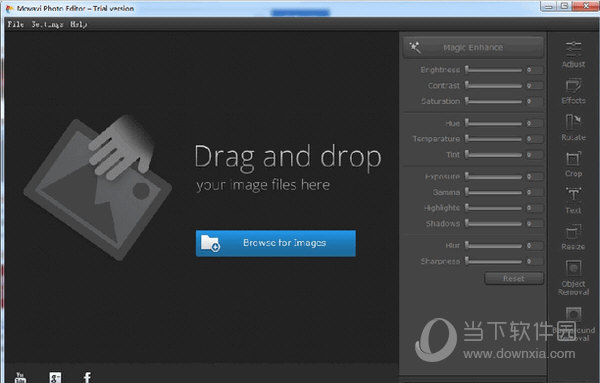
Task: Click the "your image files here" text
Action: [263, 186]
